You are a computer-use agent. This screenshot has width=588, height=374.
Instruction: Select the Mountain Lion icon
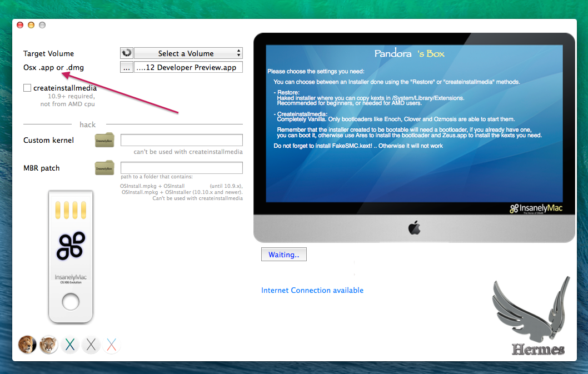[x=48, y=345]
